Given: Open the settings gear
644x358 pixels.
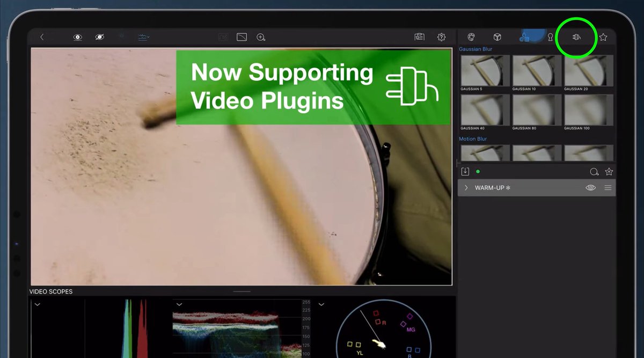Looking at the screenshot, I should [x=442, y=37].
